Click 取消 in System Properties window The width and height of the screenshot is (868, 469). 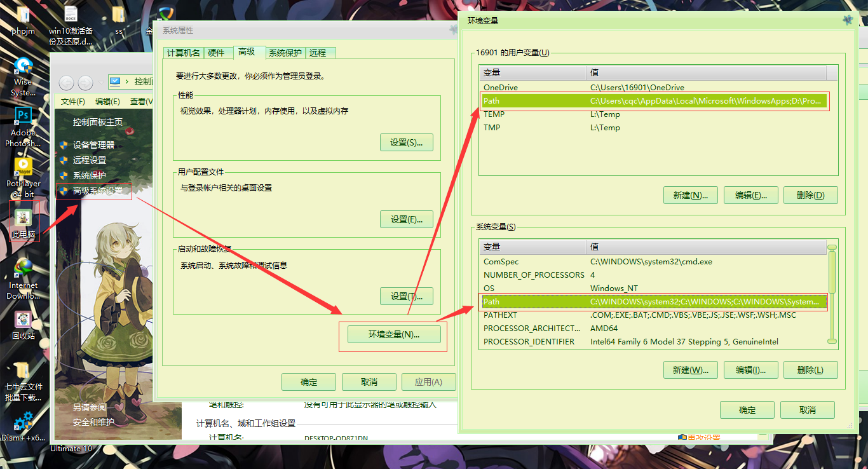click(x=369, y=382)
